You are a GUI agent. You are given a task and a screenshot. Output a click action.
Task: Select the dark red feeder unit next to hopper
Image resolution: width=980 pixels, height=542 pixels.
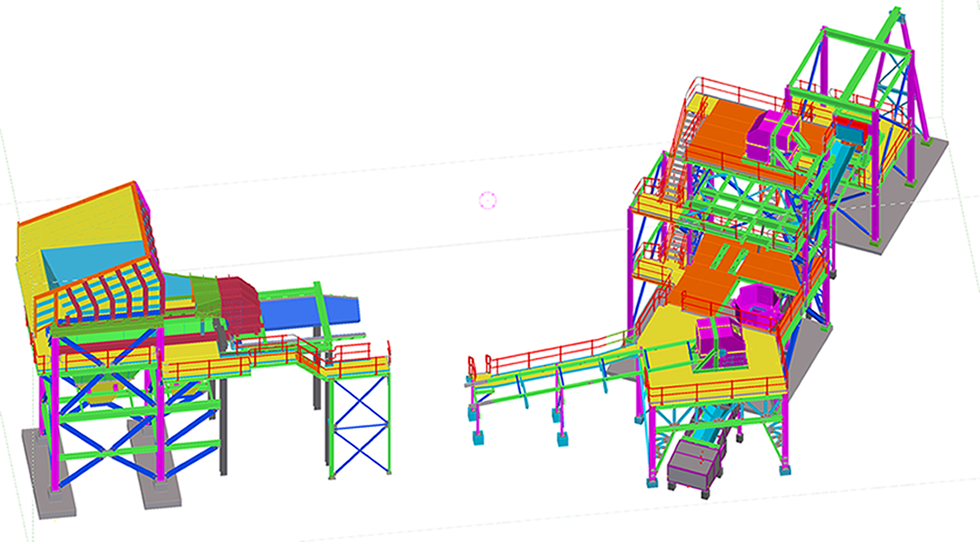pyautogui.click(x=238, y=304)
